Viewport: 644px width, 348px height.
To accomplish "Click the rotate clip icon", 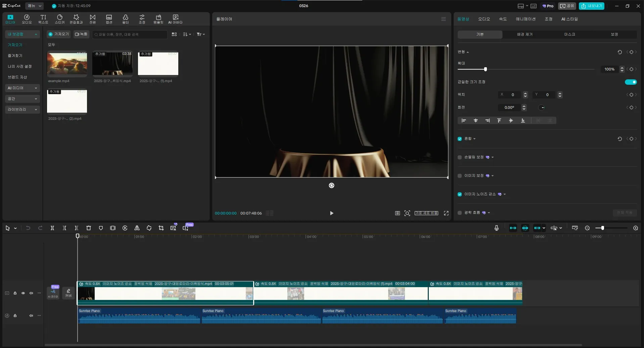I will pyautogui.click(x=149, y=228).
